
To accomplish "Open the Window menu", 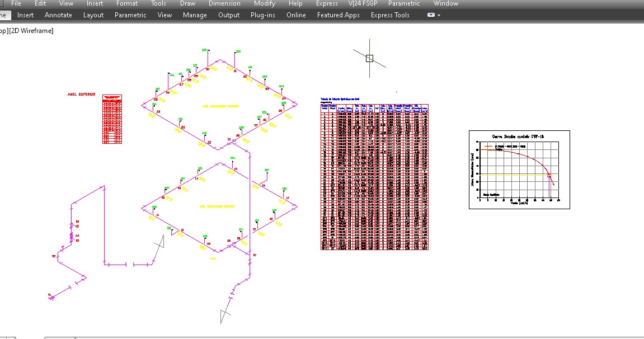I will coord(445,3).
